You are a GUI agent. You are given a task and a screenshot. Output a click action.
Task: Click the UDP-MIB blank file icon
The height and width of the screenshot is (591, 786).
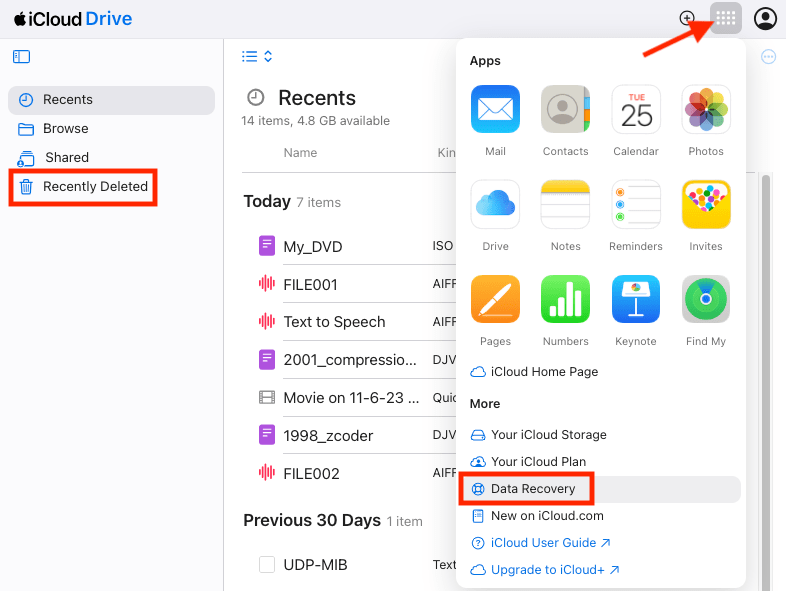pos(266,564)
